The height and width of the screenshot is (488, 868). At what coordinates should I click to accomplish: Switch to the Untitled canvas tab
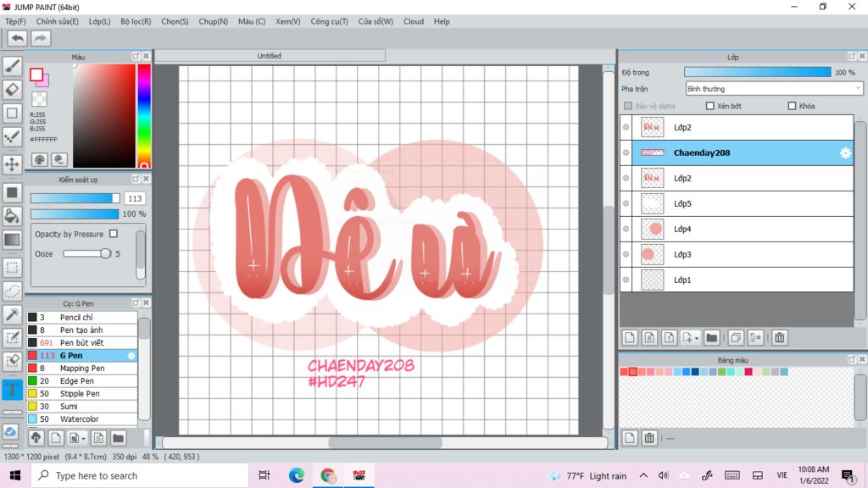(x=270, y=56)
